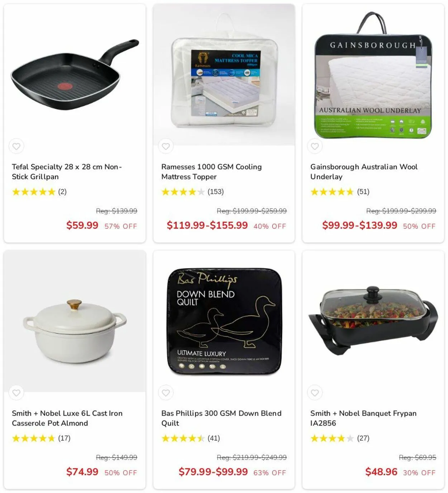The image size is (448, 493).
Task: Open Smith + Nobel Banquet Frypan IA2856 title
Action: click(x=363, y=418)
